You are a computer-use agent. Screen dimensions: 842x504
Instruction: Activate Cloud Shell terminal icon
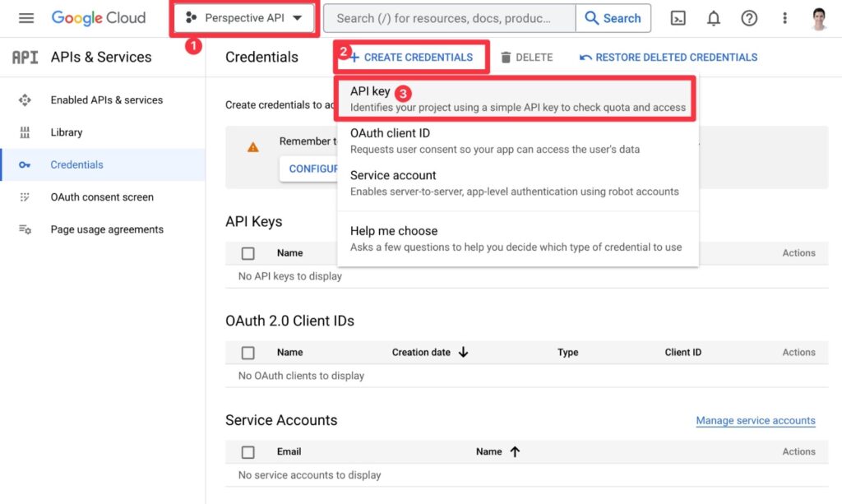pyautogui.click(x=678, y=18)
